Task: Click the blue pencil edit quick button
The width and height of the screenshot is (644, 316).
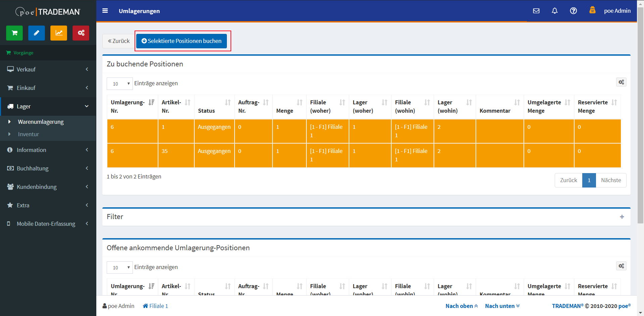Action: pos(37,33)
